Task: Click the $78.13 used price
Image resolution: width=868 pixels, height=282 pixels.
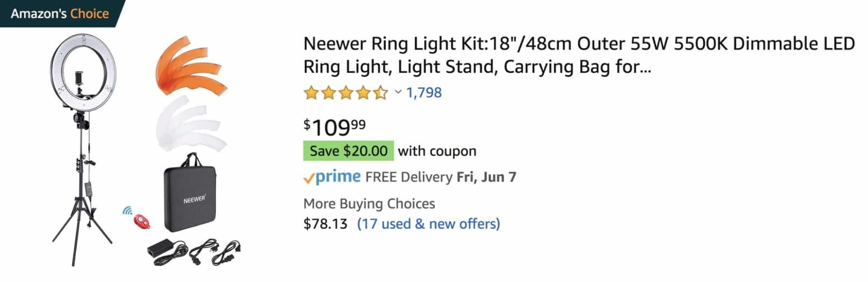Action: [325, 224]
